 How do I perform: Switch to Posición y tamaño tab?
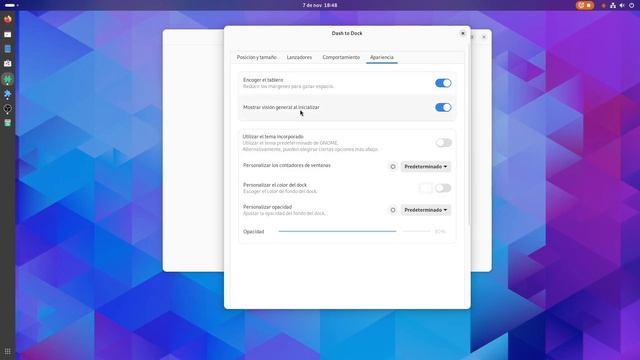(x=256, y=57)
